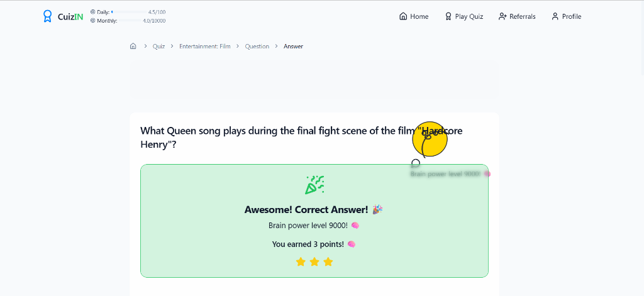Click the "Awesome! Correct Answer!" heading
This screenshot has height=296, width=644.
306,210
